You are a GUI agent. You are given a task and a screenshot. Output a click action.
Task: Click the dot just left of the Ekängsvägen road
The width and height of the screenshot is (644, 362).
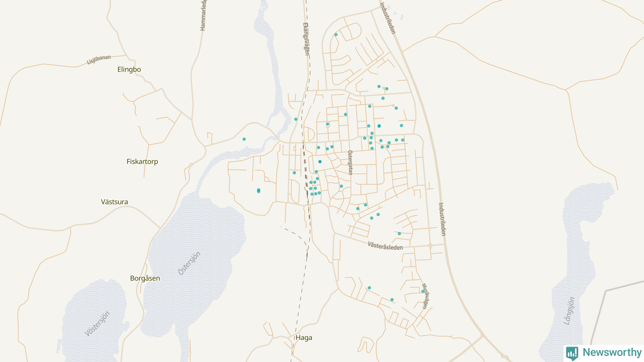point(296,119)
